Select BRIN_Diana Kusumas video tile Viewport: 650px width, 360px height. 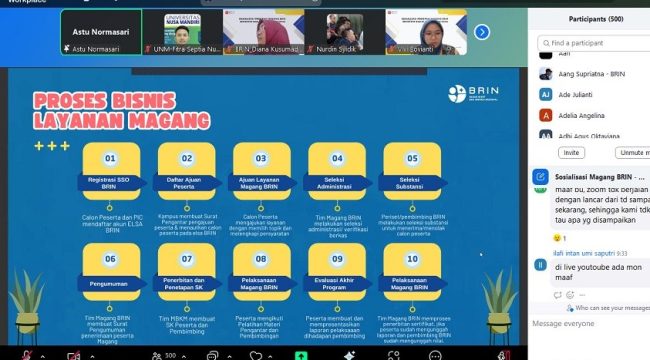[264, 32]
